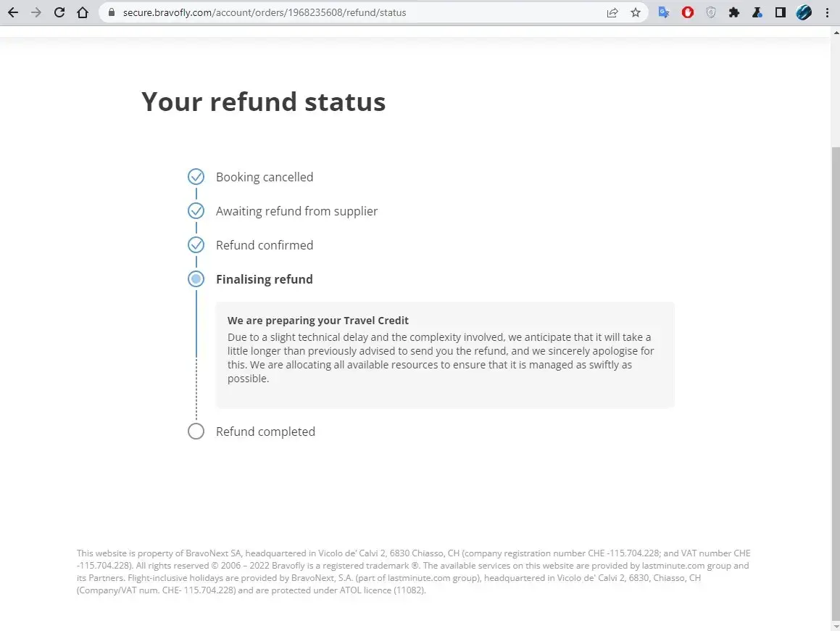Reload the current page
Screen dimensions: 840x631
pyautogui.click(x=59, y=12)
